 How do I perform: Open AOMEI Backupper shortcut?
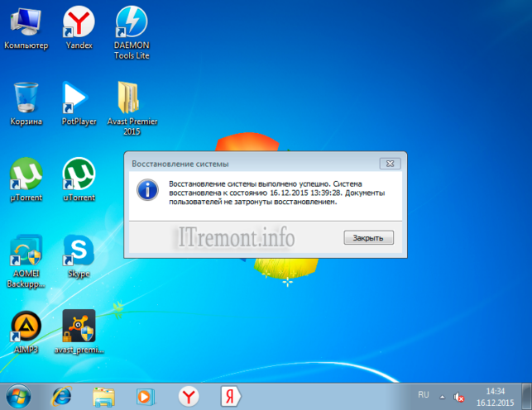point(26,261)
